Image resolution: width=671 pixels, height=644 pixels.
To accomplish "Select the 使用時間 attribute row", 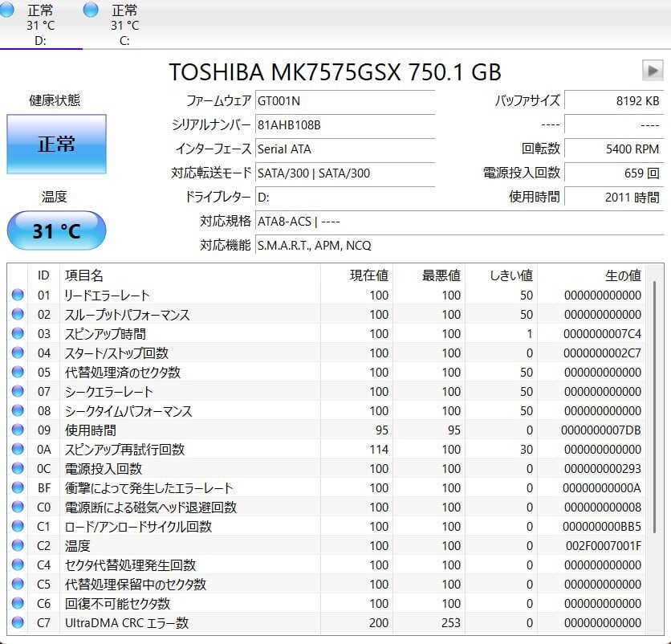I will (321, 430).
